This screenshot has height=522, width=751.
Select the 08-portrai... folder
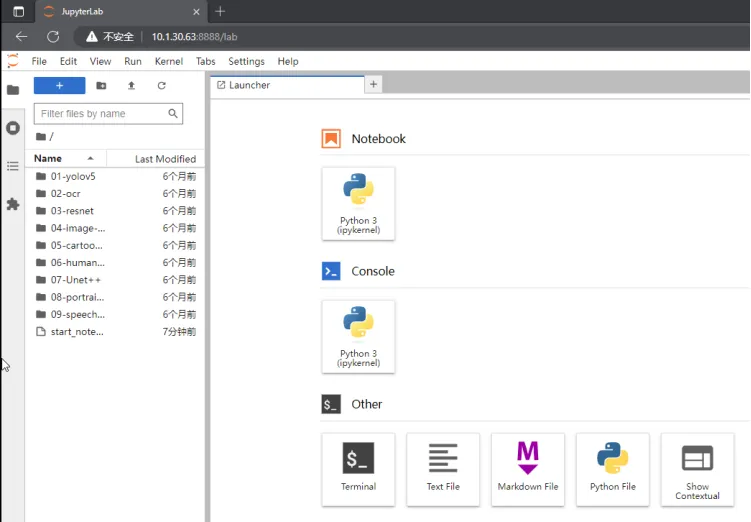[x=115, y=297]
